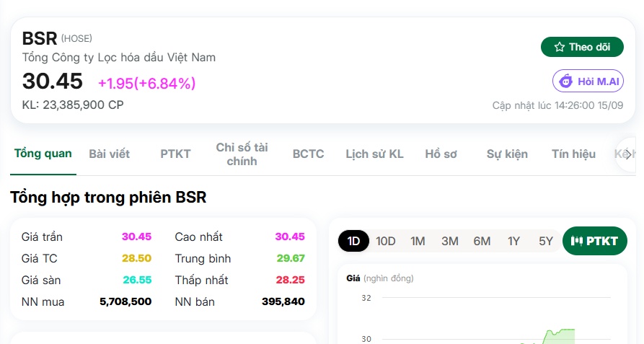
Task: Click the Giá sàn value 26.55
Action: click(x=137, y=280)
